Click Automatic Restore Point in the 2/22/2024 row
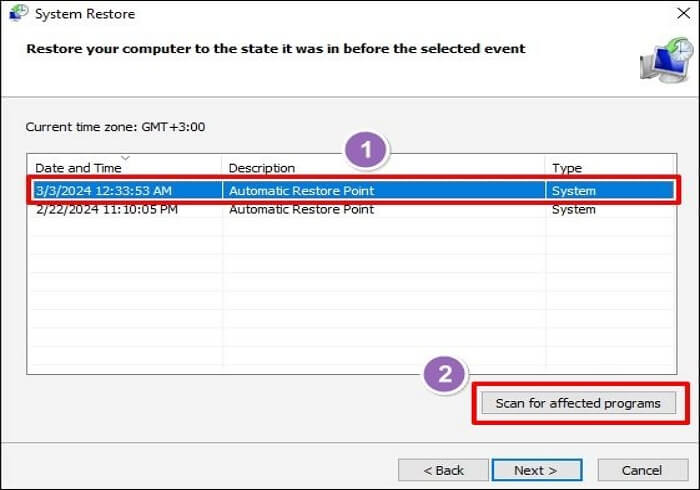Viewport: 700px width, 490px height. [301, 209]
